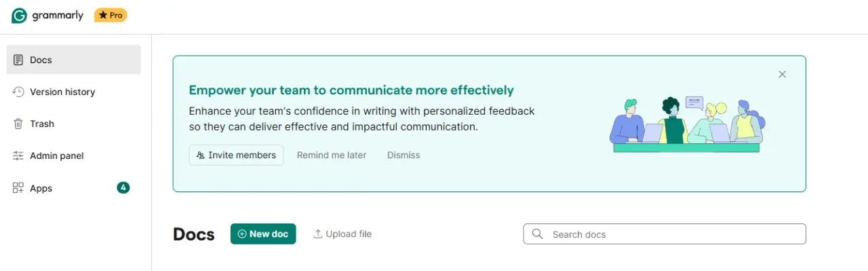Create a New doc
This screenshot has height=271, width=868.
(263, 234)
